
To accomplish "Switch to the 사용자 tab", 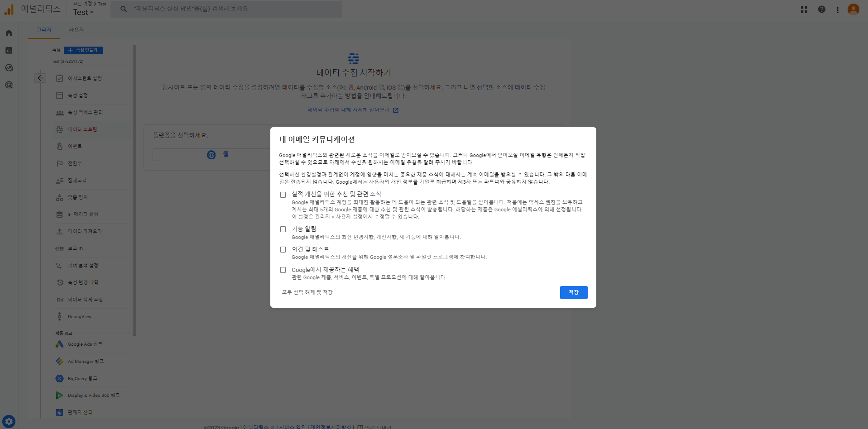I will 77,30.
